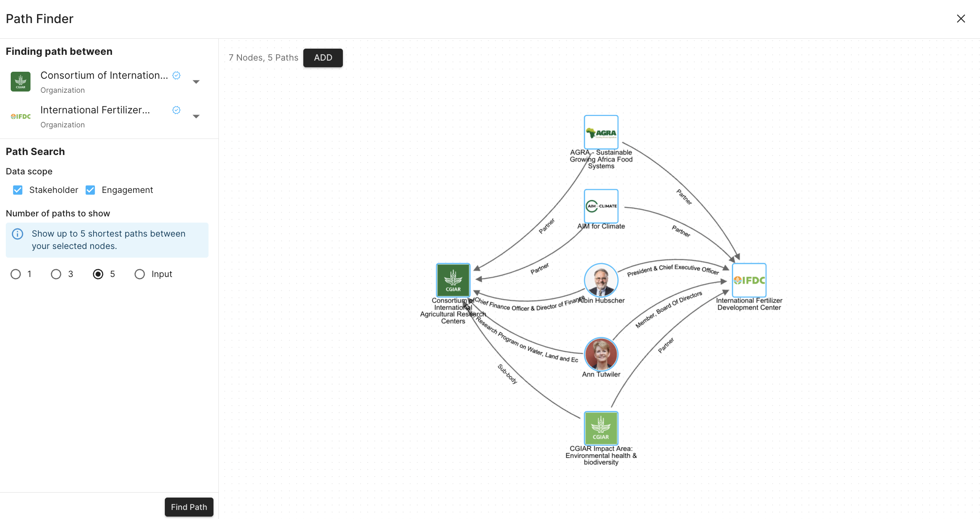Click the AGRA node icon in graph
The image size is (980, 519).
point(601,132)
